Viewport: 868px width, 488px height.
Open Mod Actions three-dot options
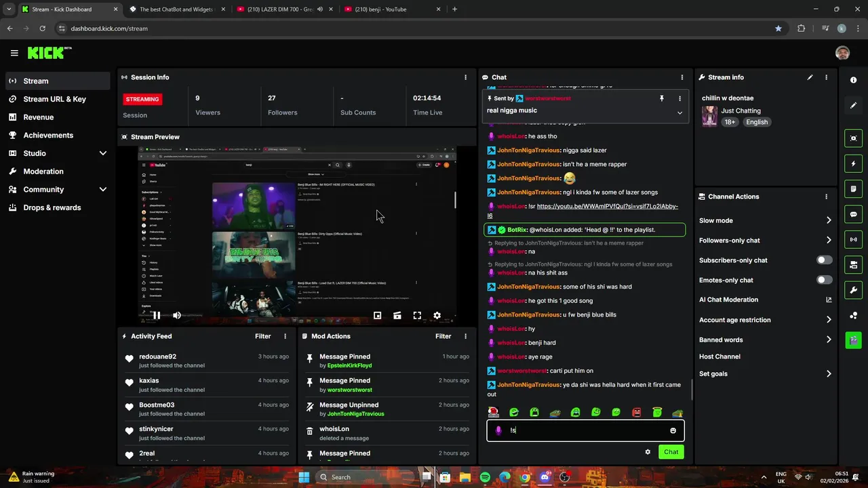click(465, 336)
